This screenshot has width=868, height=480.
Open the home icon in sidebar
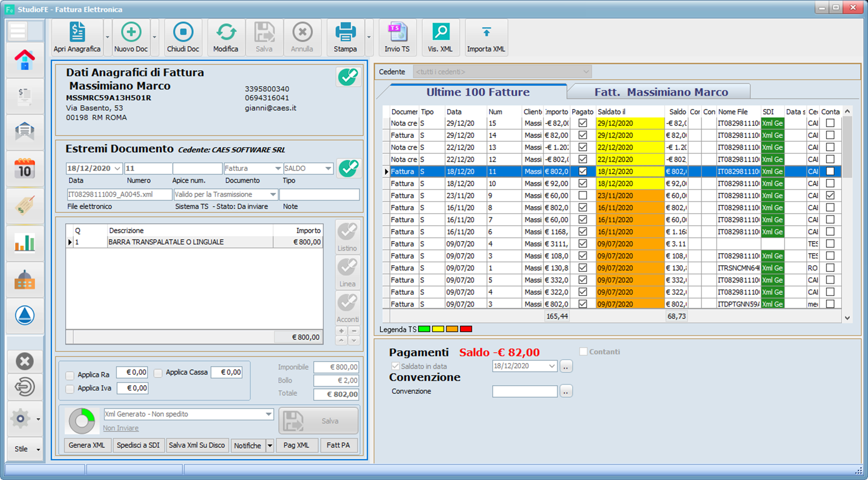coord(25,60)
